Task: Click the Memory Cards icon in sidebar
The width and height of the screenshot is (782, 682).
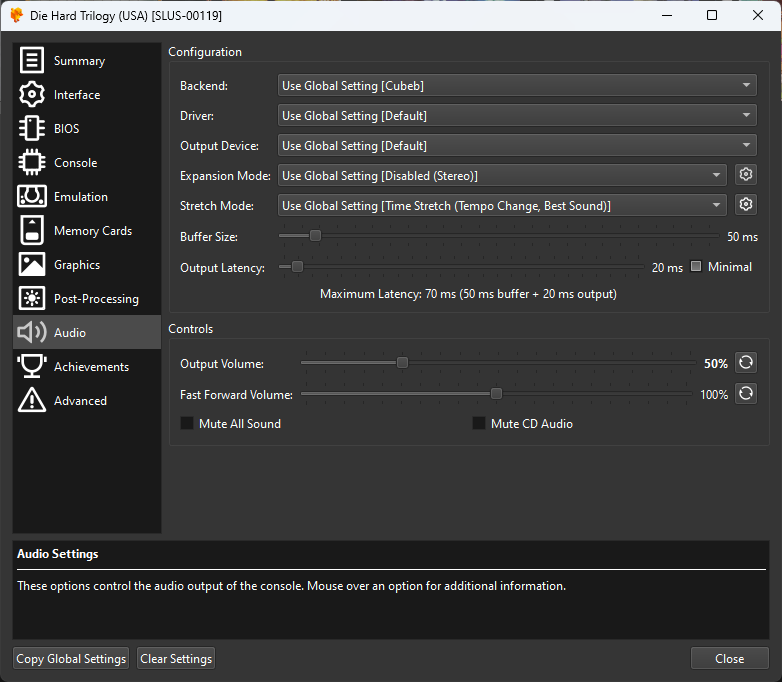Action: pos(32,230)
